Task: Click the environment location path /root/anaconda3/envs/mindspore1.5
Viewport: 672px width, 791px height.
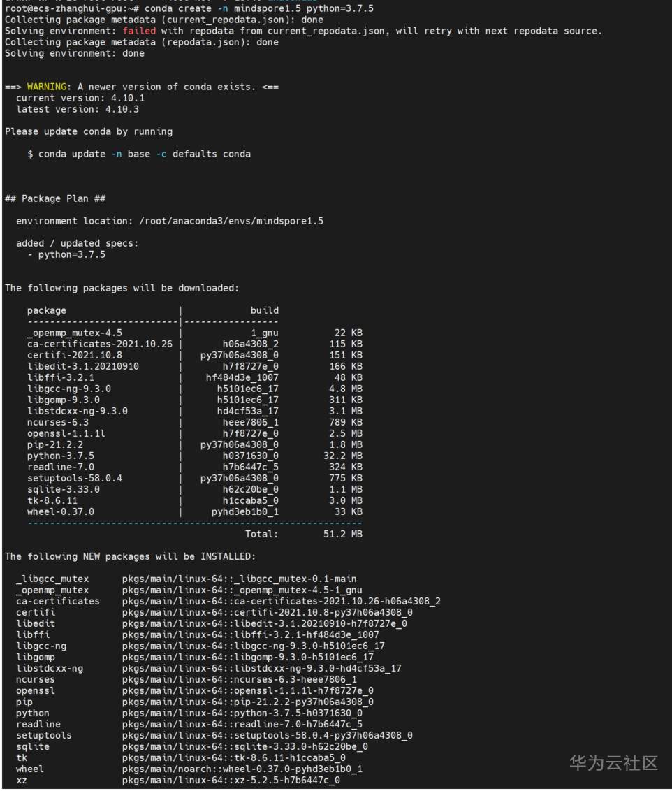Action: click(x=231, y=221)
